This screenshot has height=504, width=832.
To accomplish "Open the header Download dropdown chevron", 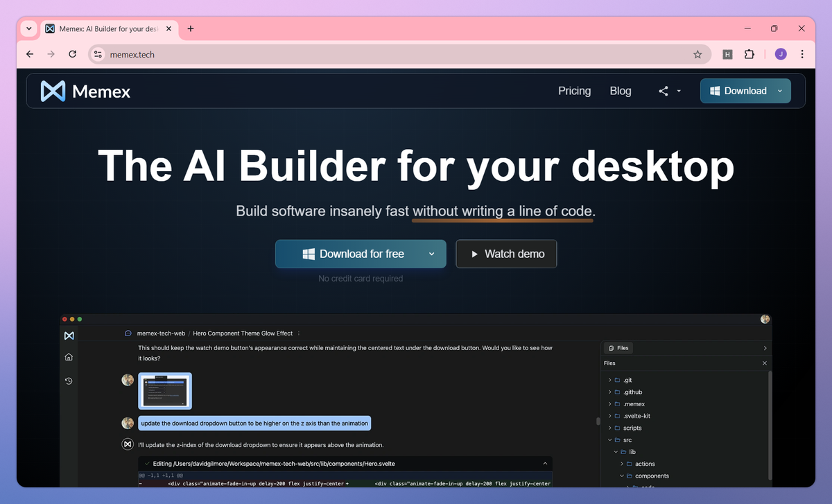I will pos(780,91).
